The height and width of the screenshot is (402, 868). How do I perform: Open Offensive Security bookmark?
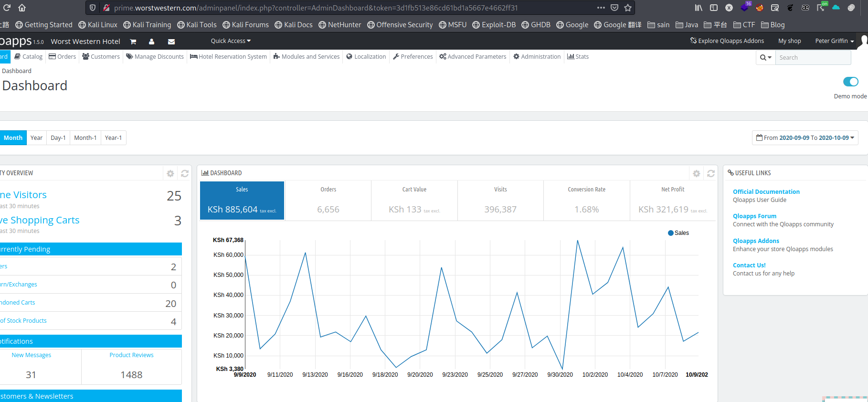[400, 25]
